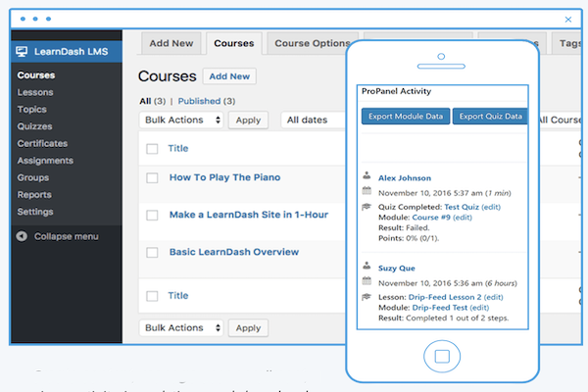Click the Result: Failed. text

click(404, 228)
